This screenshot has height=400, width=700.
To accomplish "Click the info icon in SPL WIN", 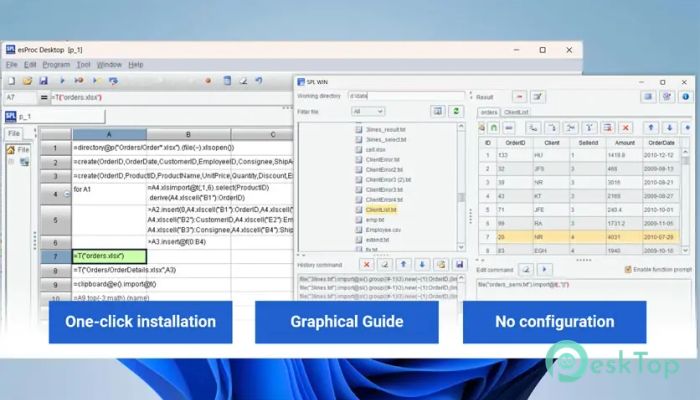I will coord(686,97).
